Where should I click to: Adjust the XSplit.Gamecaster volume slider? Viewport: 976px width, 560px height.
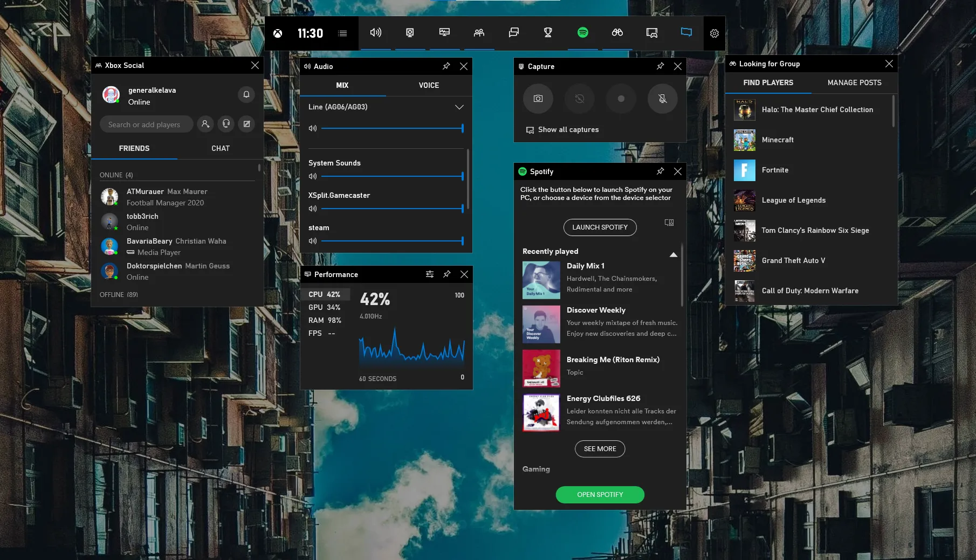393,209
